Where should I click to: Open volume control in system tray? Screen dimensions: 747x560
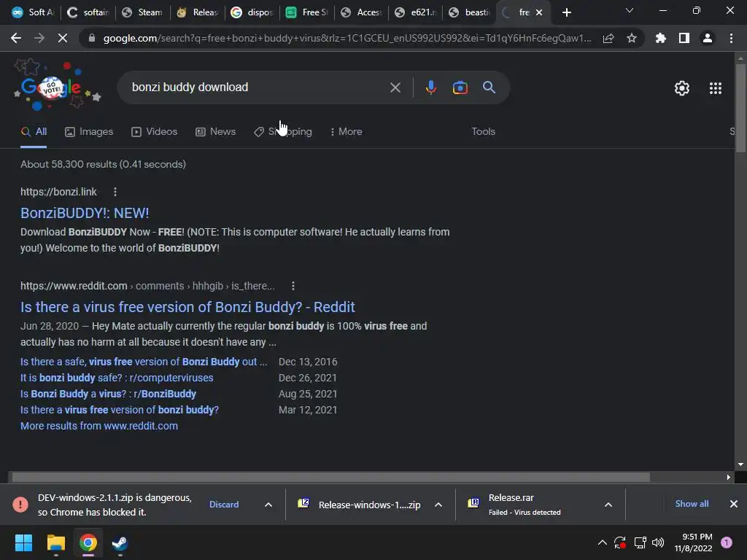pyautogui.click(x=658, y=542)
